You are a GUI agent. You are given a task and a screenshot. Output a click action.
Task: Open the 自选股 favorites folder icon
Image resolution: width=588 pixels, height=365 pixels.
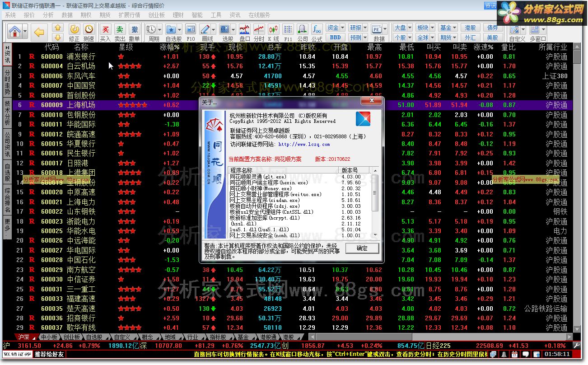pyautogui.click(x=171, y=29)
